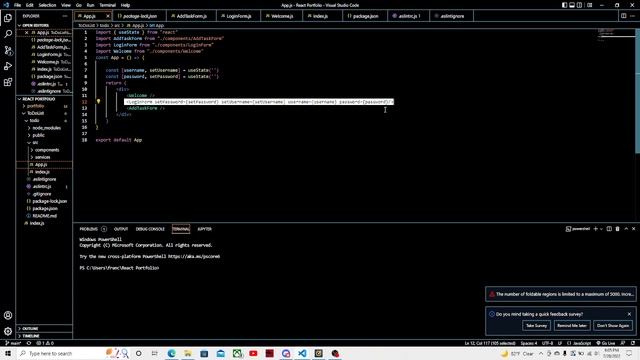Click the main git branch in status bar
The image size is (640, 360).
13,343
